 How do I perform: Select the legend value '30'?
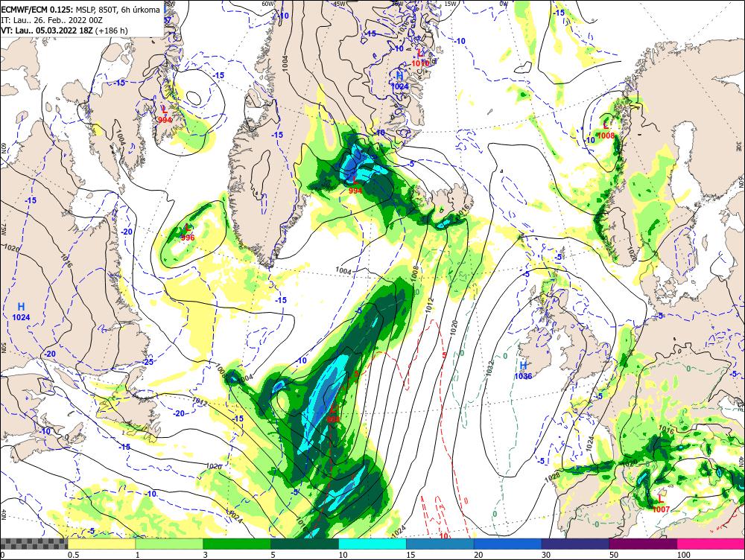(x=546, y=555)
